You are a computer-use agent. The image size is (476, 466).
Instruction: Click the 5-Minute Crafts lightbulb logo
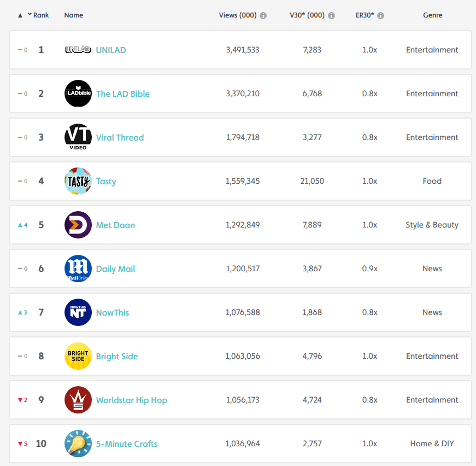coord(78,444)
